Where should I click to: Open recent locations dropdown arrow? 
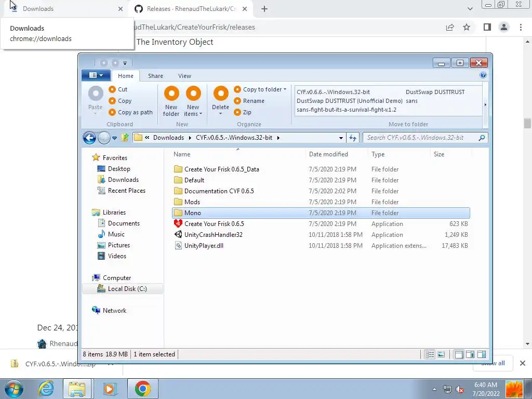(x=114, y=138)
